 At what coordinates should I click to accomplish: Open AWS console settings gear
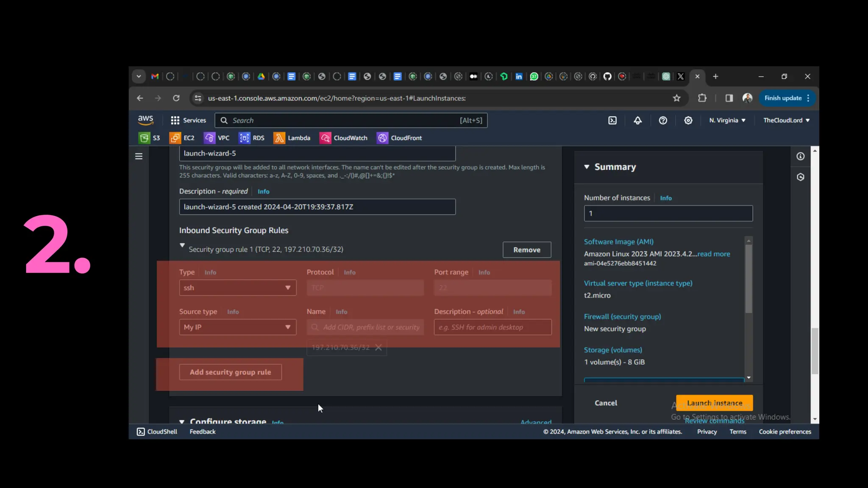(688, 121)
